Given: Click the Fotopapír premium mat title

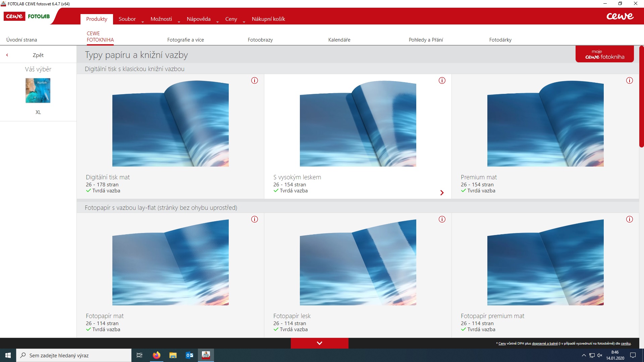Looking at the screenshot, I should (x=492, y=316).
